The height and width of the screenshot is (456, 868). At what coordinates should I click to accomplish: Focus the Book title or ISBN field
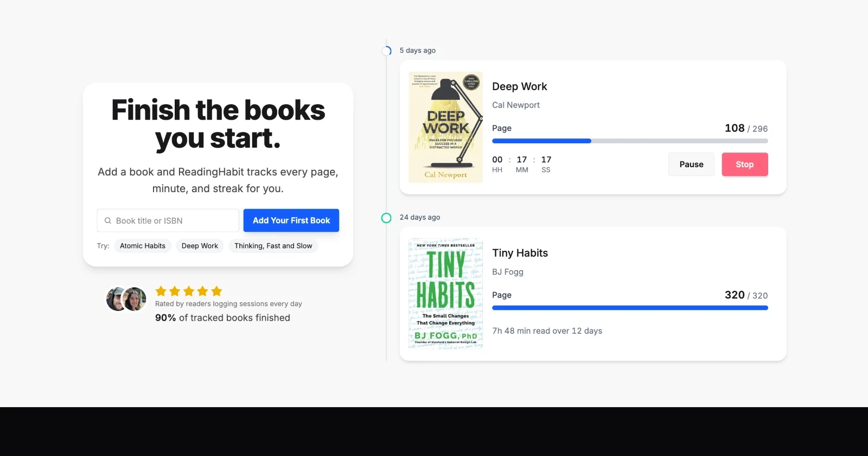[168, 220]
